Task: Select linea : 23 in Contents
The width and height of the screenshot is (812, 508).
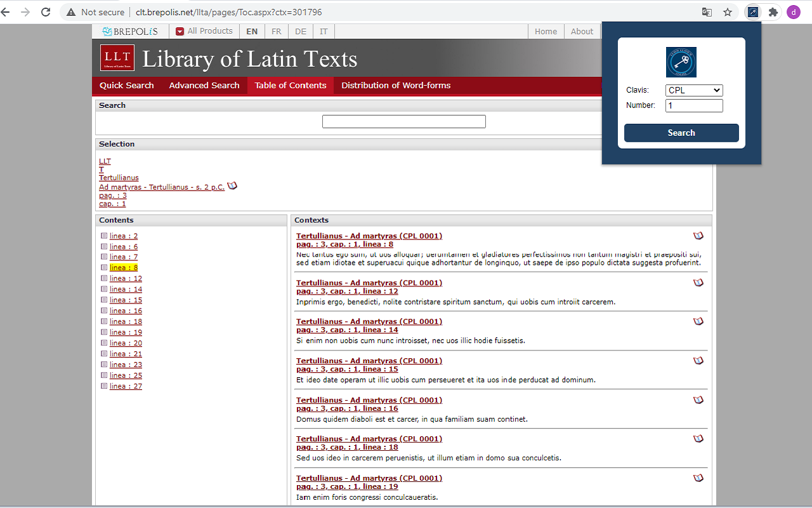Action: (126, 364)
